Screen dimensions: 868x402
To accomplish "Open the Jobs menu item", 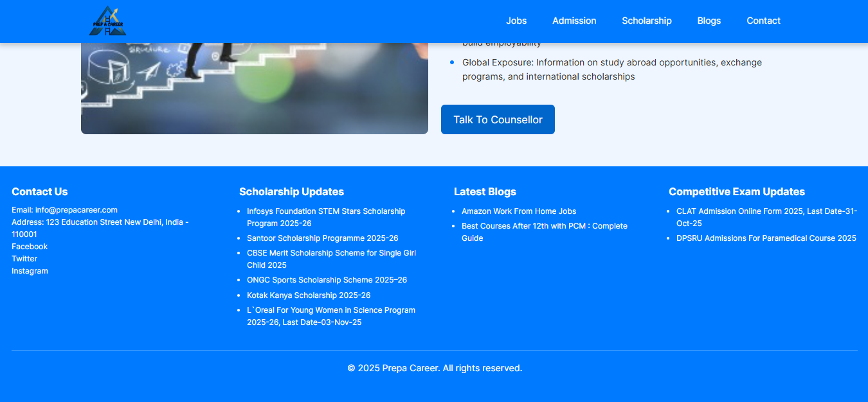I will click(516, 21).
